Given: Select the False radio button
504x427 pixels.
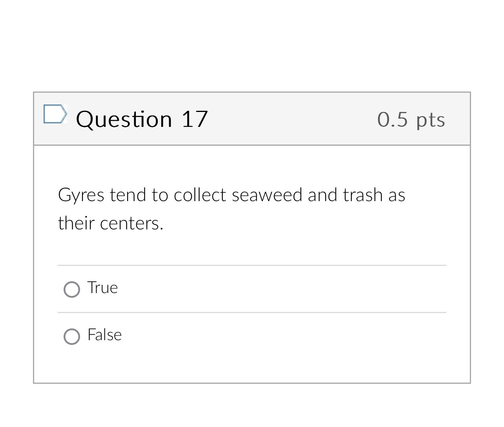Looking at the screenshot, I should (x=72, y=337).
